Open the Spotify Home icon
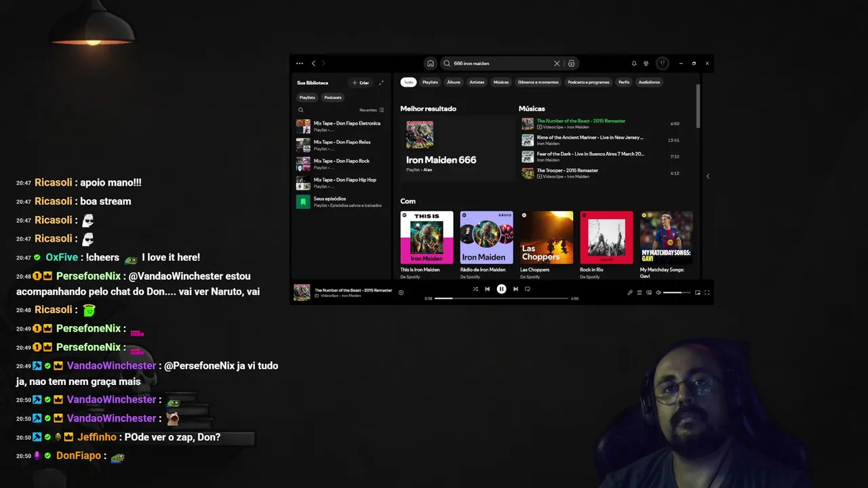 (430, 63)
